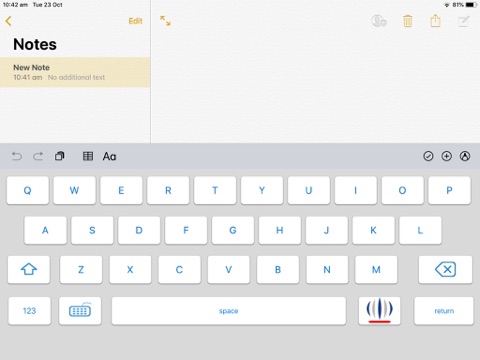The height and width of the screenshot is (360, 480).
Task: Check the battery indicator in status bar
Action: tap(471, 5)
